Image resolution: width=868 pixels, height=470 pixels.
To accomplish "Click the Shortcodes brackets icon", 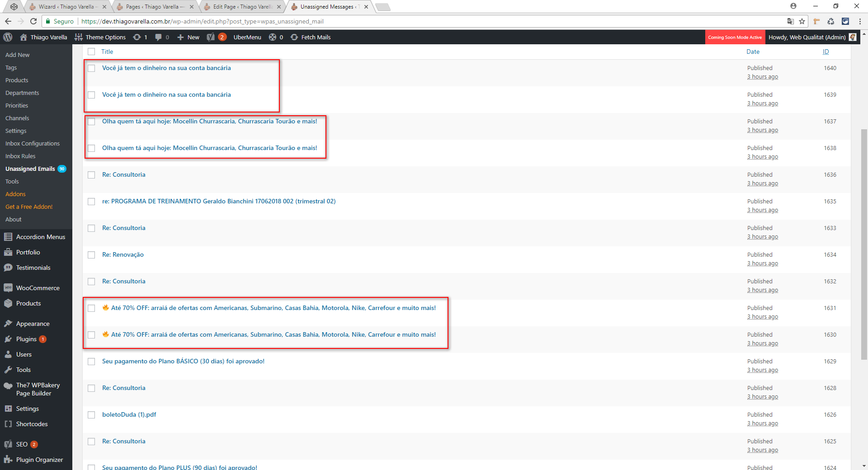I will pyautogui.click(x=8, y=424).
